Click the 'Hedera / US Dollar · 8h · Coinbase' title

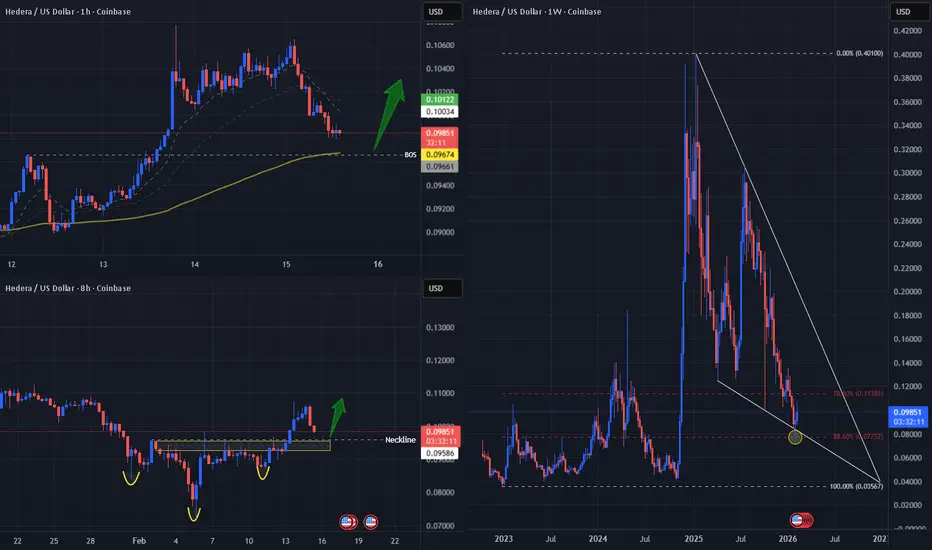(x=68, y=288)
